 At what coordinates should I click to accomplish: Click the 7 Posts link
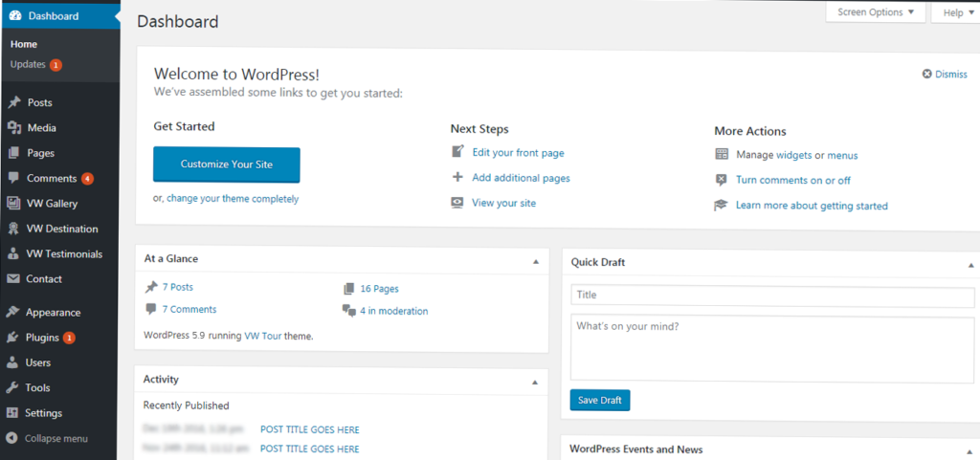coord(177,287)
